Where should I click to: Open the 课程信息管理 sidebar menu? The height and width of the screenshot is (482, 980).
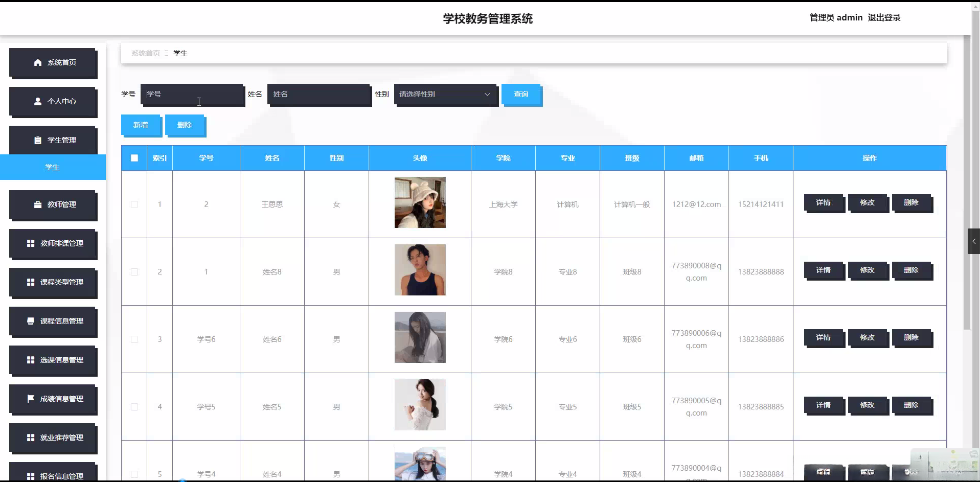coord(53,321)
